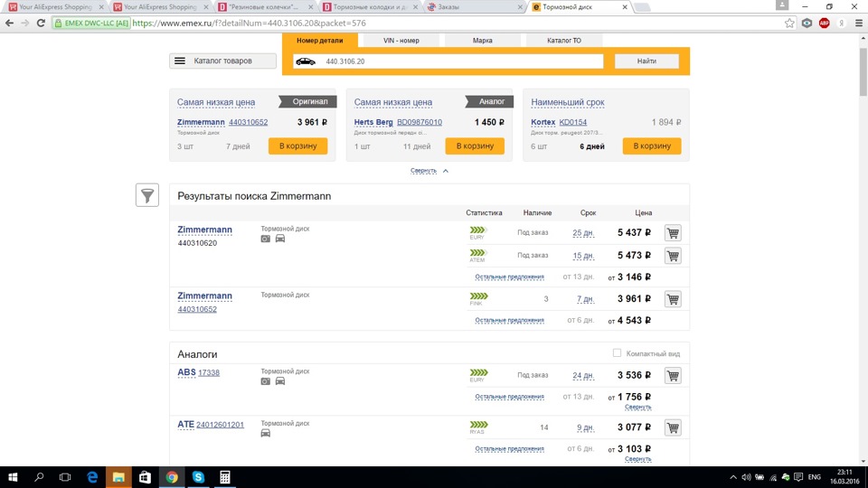Screen dimensions: 868x488
Task: Add Zimmermann 5 473 ₽ offer to cart
Action: click(673, 256)
